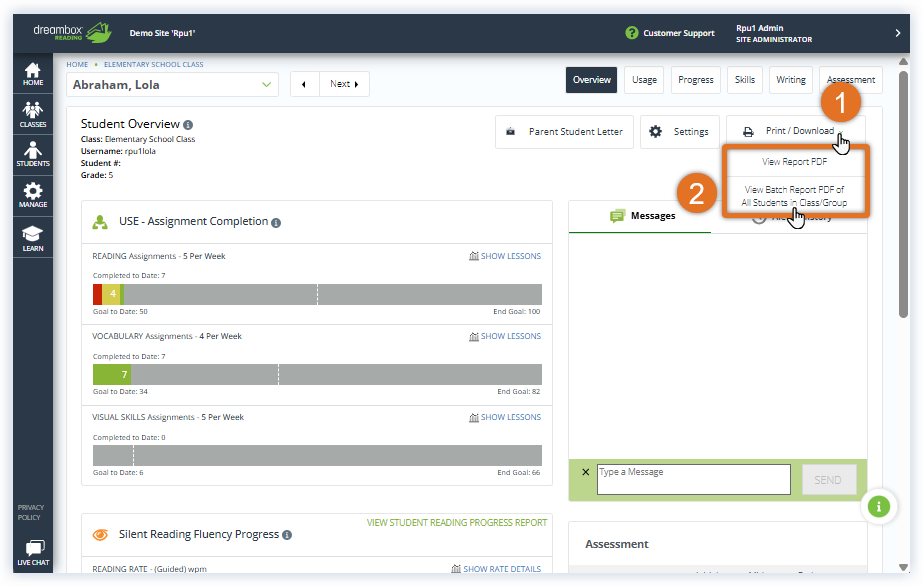This screenshot has width=923, height=586.
Task: Open the green help bubble near Assessment panel
Action: tap(878, 506)
